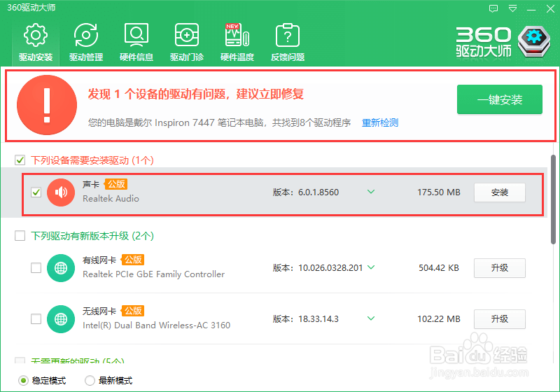
Task: Expand version dropdown for 10.026.0328.201
Action: point(371,267)
